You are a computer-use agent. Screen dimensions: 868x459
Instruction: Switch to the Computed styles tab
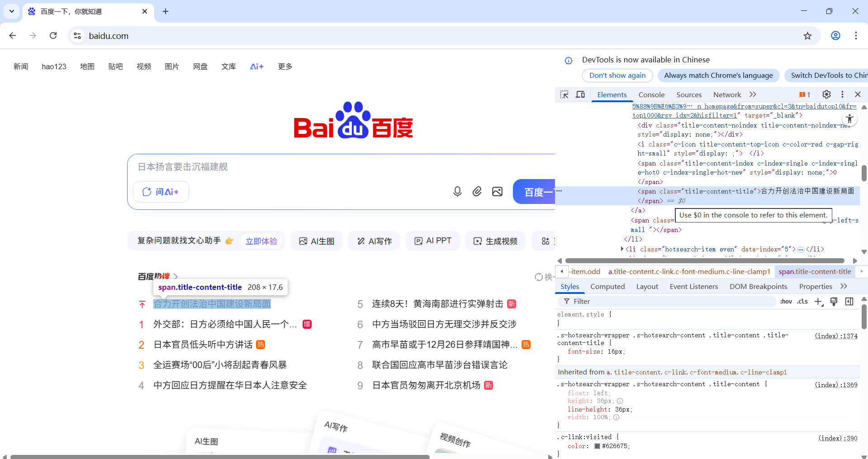click(x=607, y=286)
